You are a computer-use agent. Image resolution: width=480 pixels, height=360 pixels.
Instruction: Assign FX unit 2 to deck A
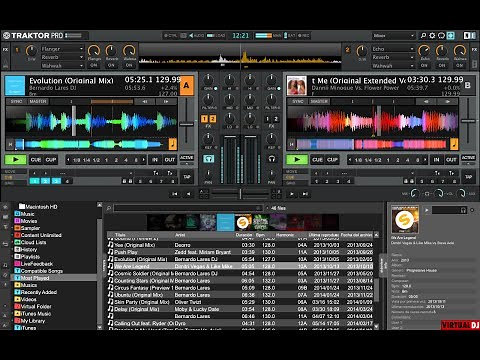pyautogui.click(x=212, y=119)
